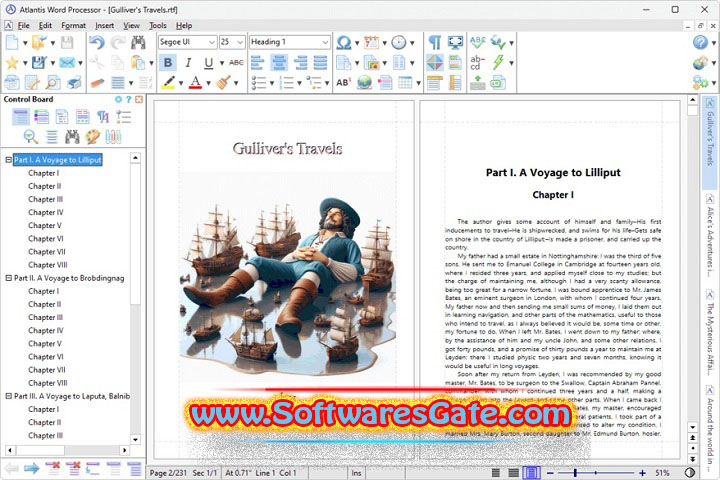Open the Format menu
The image size is (720, 480).
73,26
